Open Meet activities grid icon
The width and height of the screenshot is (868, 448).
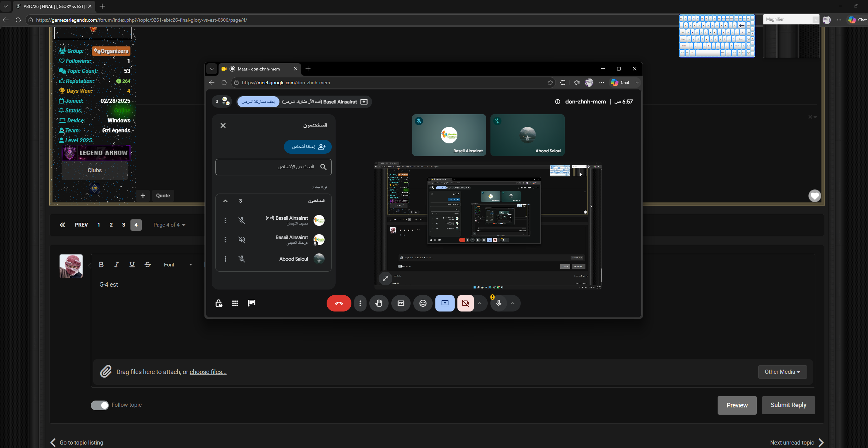pos(235,303)
